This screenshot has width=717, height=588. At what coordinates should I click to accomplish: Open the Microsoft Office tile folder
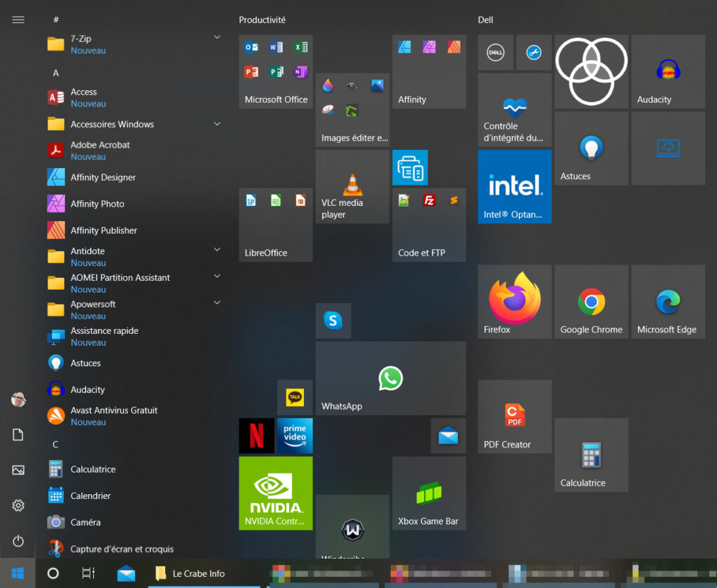pos(276,72)
